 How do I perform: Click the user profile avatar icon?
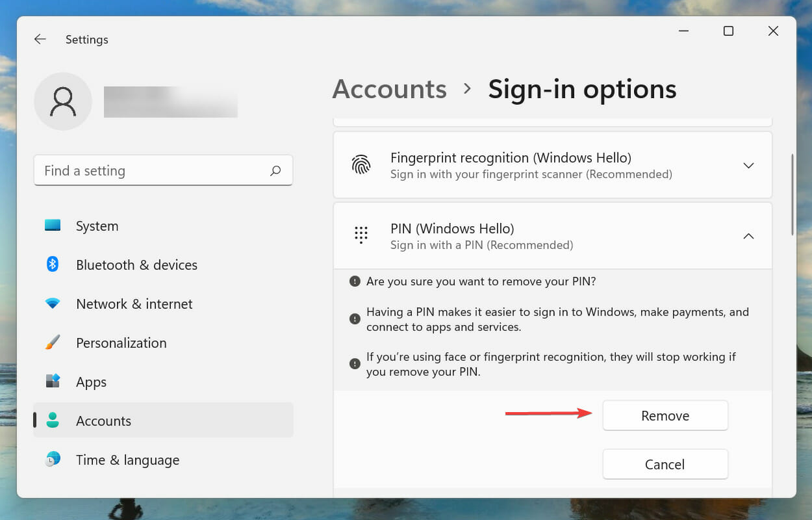[x=63, y=101]
